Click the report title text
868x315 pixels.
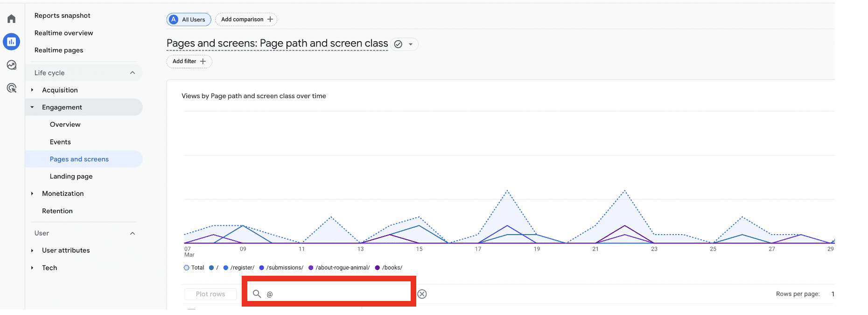277,43
